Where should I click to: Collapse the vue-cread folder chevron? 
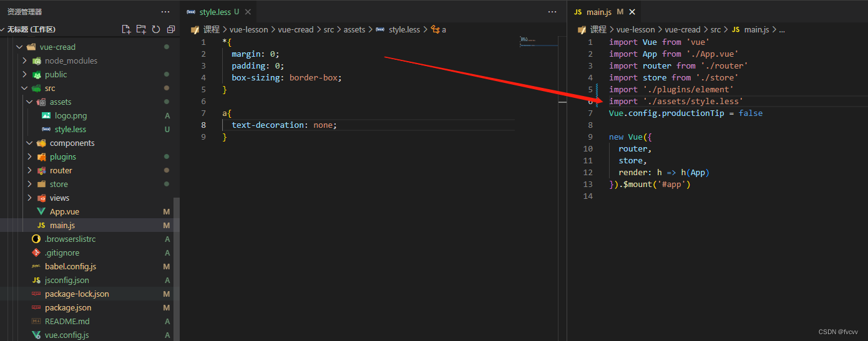tap(19, 47)
